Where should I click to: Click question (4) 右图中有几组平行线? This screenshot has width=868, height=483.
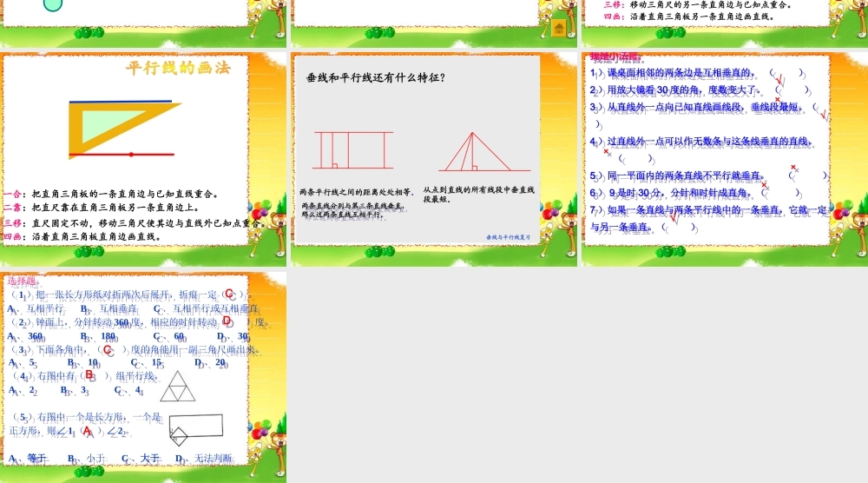click(x=86, y=375)
